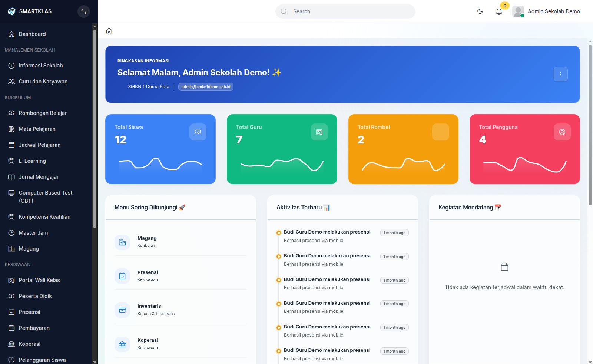Open the E-Learning sidebar entry
Viewport: 593px width, 364px height.
coord(46,161)
